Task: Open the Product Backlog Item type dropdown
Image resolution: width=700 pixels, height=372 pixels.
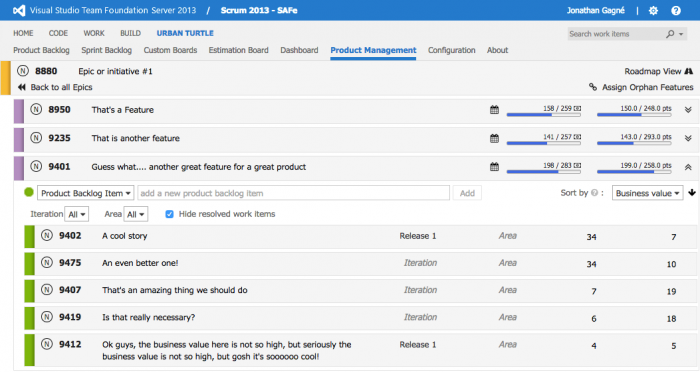Action: coord(85,193)
